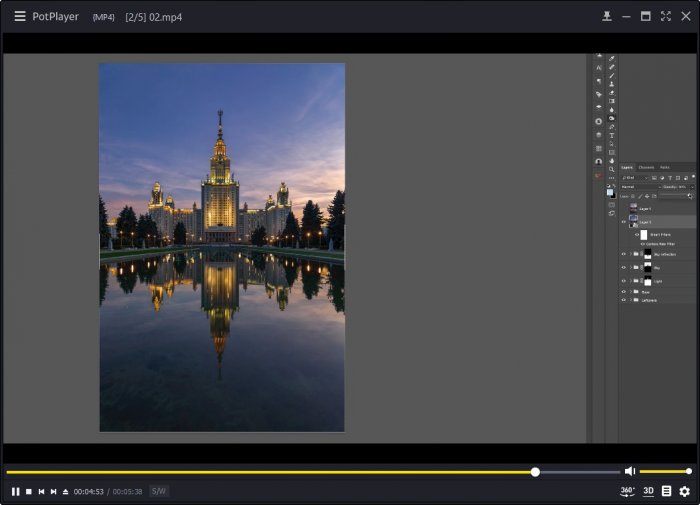
Task: Click the elapsed time 00:04:53
Action: point(88,492)
